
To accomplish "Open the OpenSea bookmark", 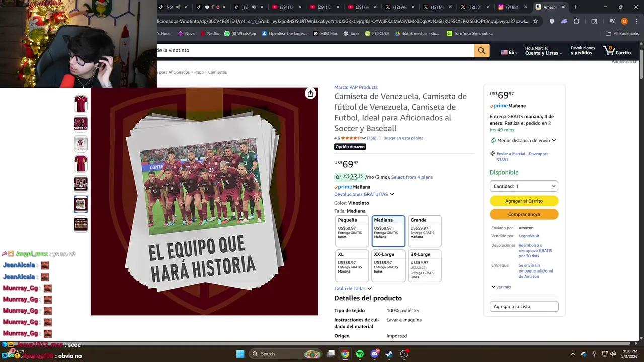I will pyautogui.click(x=284, y=34).
